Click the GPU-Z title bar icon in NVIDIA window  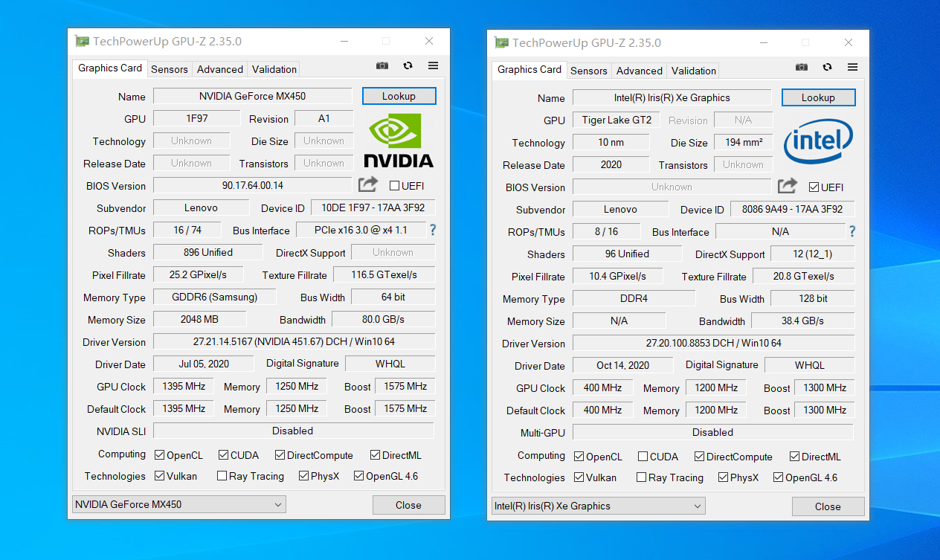[82, 42]
